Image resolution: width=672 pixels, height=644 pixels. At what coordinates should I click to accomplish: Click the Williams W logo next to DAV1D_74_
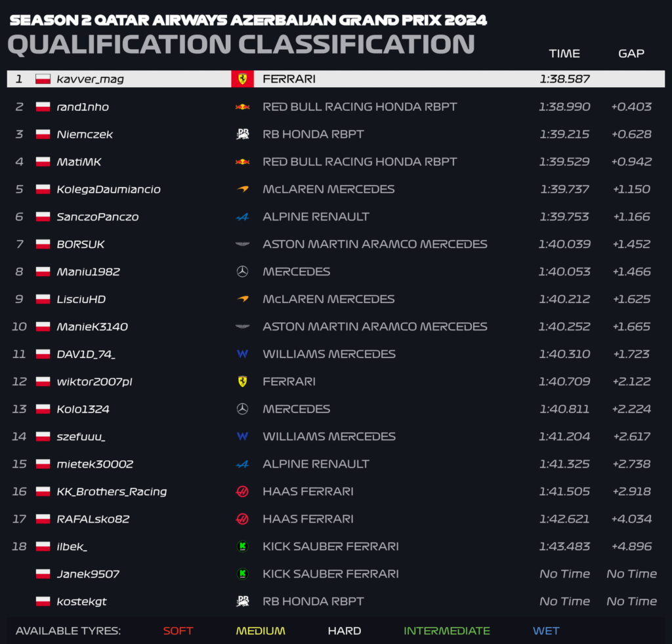pos(243,354)
